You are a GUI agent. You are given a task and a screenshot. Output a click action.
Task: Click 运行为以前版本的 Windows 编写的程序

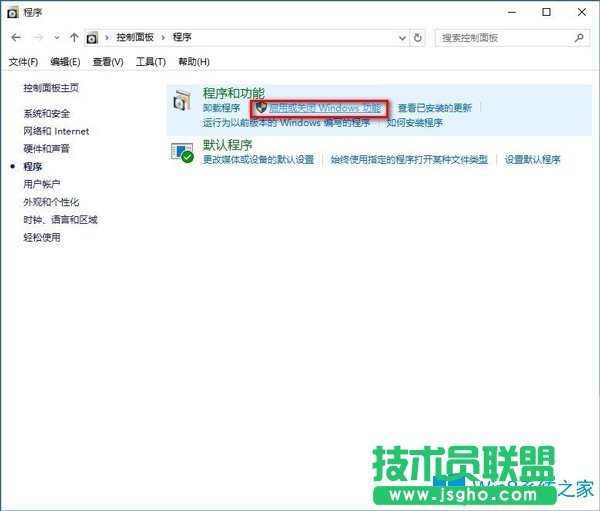coord(286,123)
